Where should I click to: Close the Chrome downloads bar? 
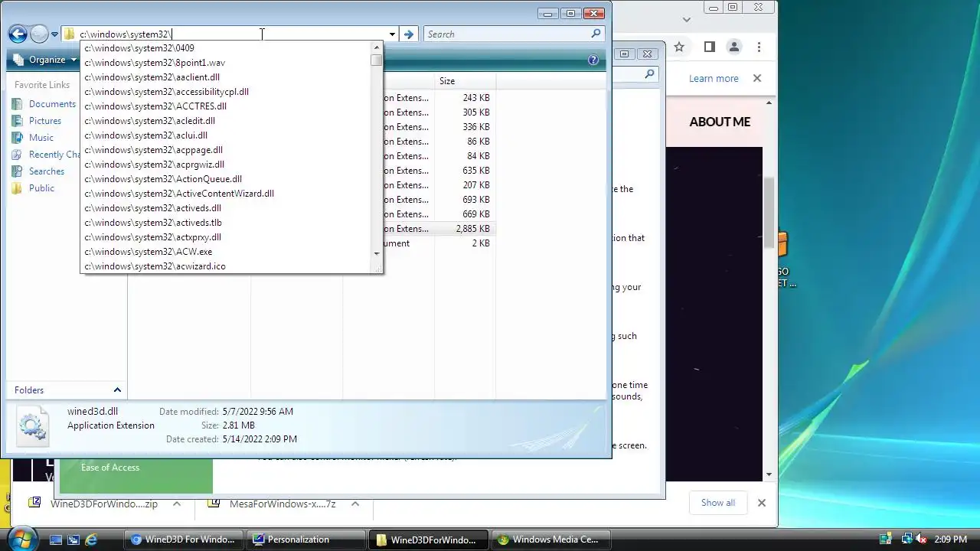coord(761,503)
